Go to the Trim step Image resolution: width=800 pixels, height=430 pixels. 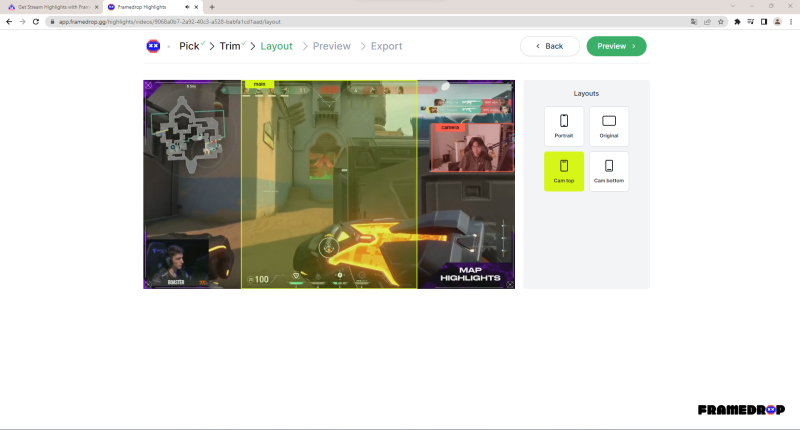(x=230, y=46)
